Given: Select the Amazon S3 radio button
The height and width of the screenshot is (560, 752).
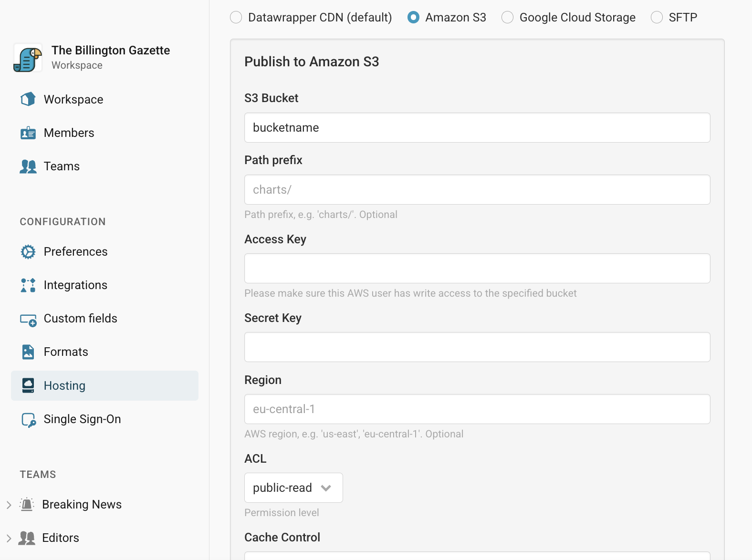Looking at the screenshot, I should pyautogui.click(x=413, y=18).
